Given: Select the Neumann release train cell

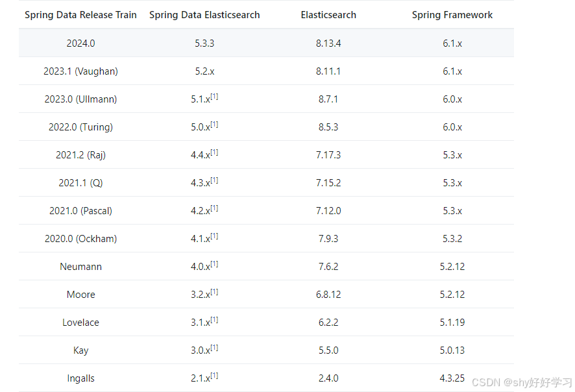Looking at the screenshot, I should click(80, 267).
